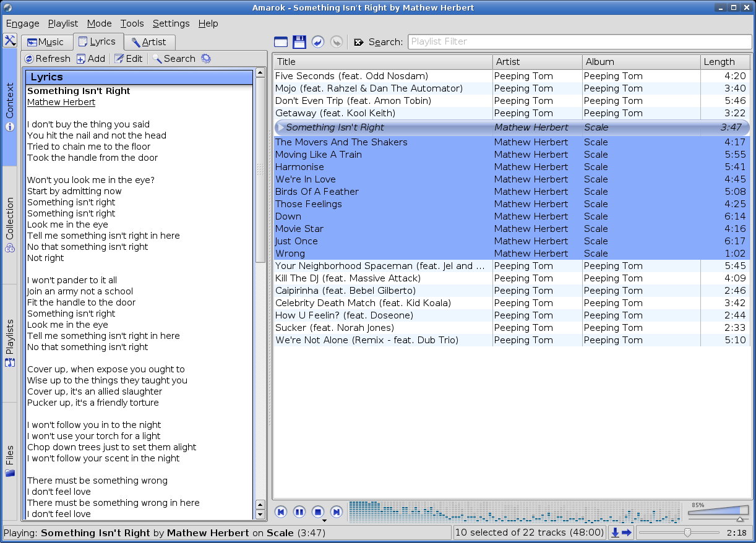Sort playlist by the Album column header
The image size is (756, 543).
642,62
